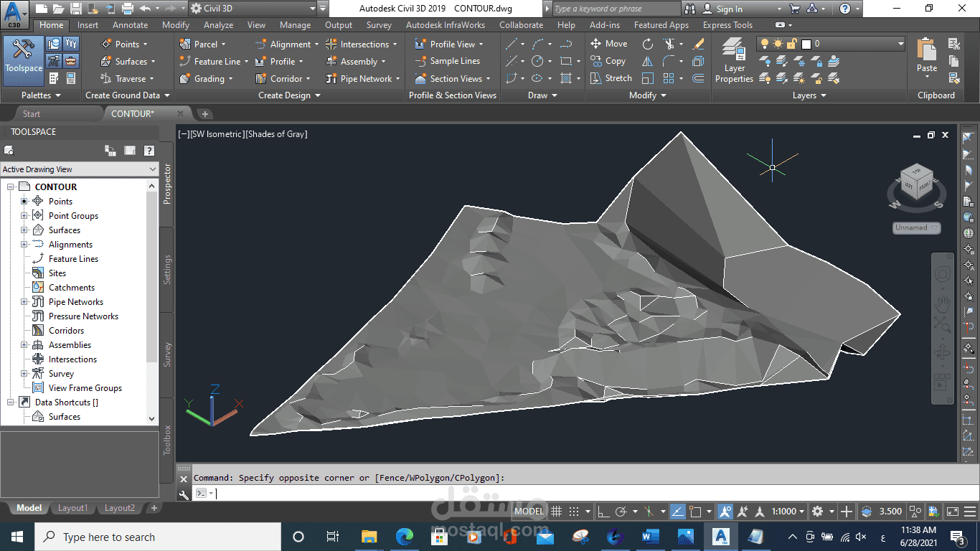This screenshot has width=980, height=551.
Task: Toggle the grid display in status bar
Action: point(557,511)
